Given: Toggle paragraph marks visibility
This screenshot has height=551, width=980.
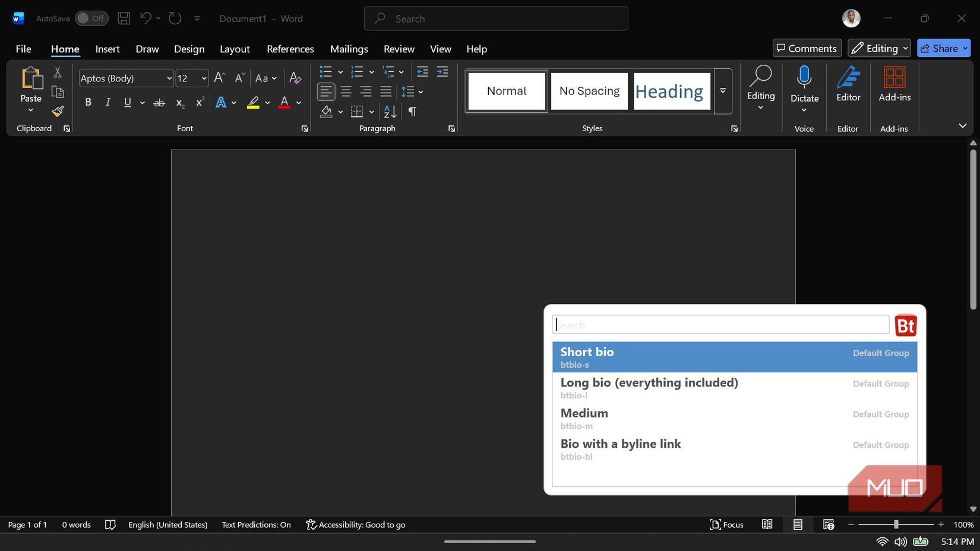Looking at the screenshot, I should coord(412,112).
